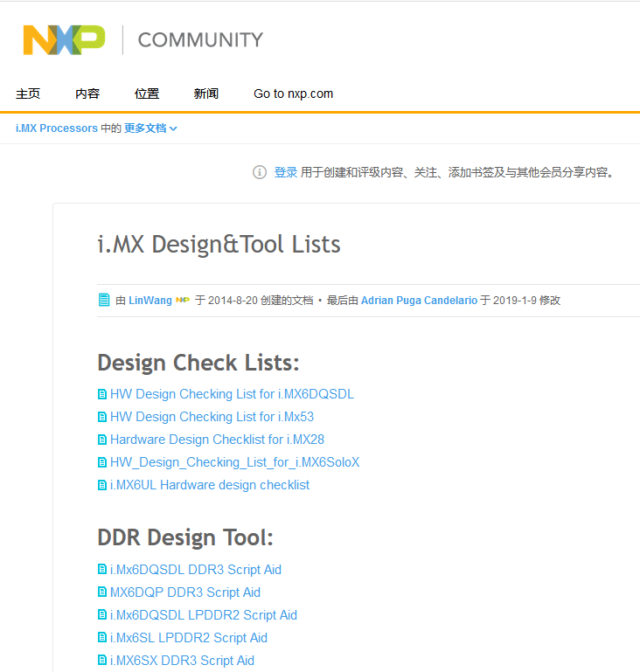Open the 新闻 menu item
Screen dimensions: 640x672
tap(206, 94)
